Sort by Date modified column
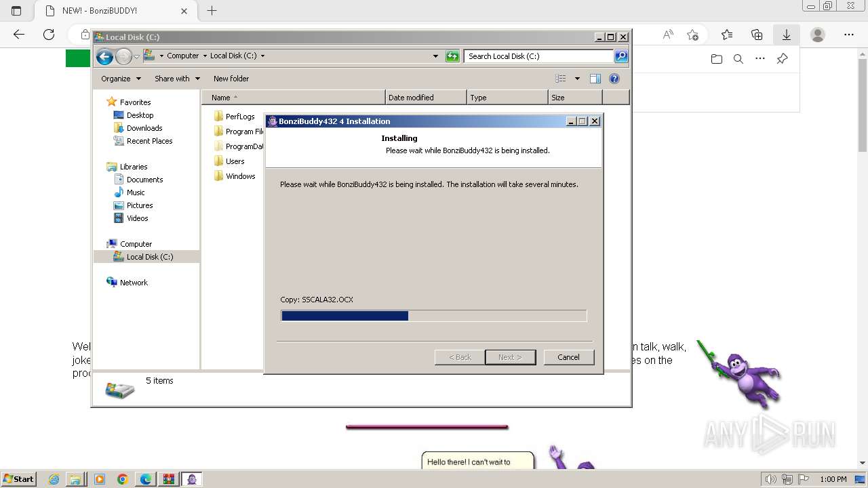 point(426,98)
